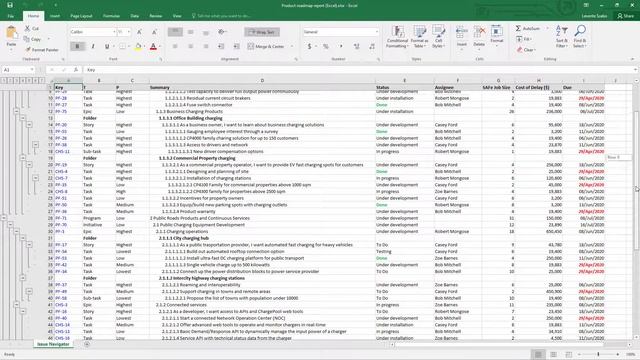640x360 pixels.
Task: Expand the Font dialog launcher
Action: pyautogui.click(x=161, y=59)
